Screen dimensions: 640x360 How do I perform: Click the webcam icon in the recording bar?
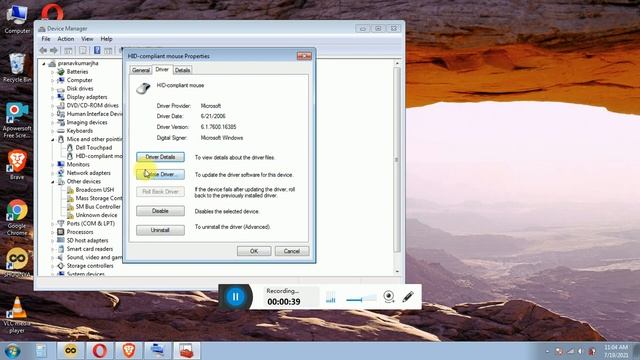point(389,297)
